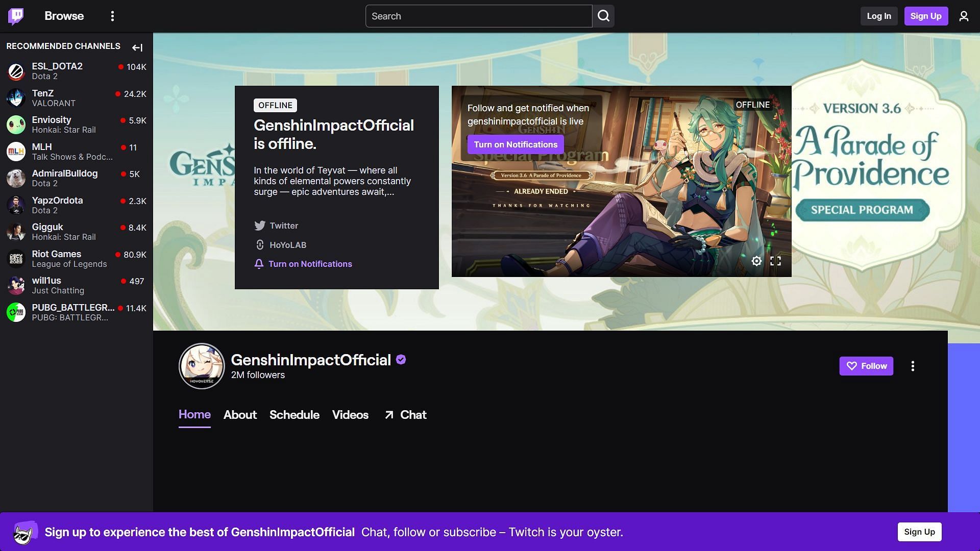
Task: Open Enviosity channel avatar
Action: tap(16, 124)
